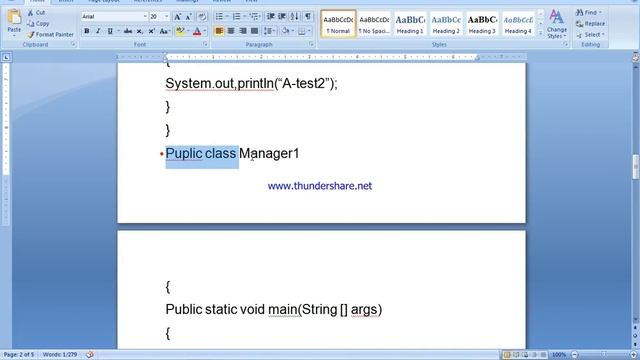Zoom out with the minus button
This screenshot has height=360, width=640.
tap(575, 355)
